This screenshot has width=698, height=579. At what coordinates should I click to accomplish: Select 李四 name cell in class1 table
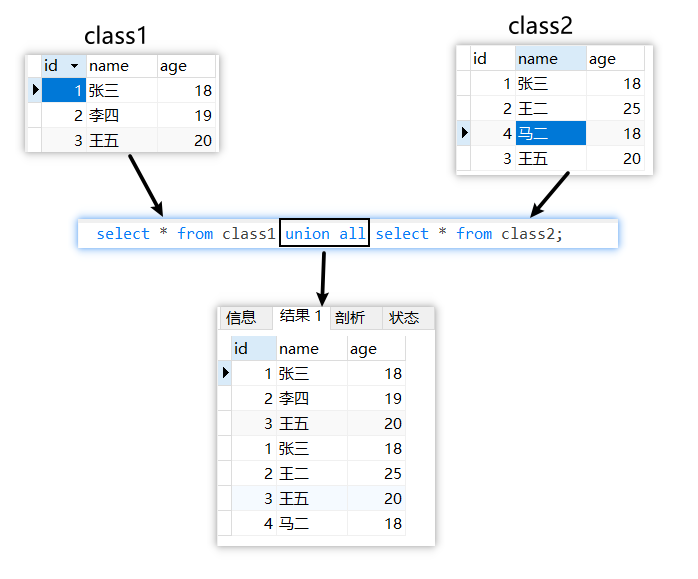click(x=122, y=115)
